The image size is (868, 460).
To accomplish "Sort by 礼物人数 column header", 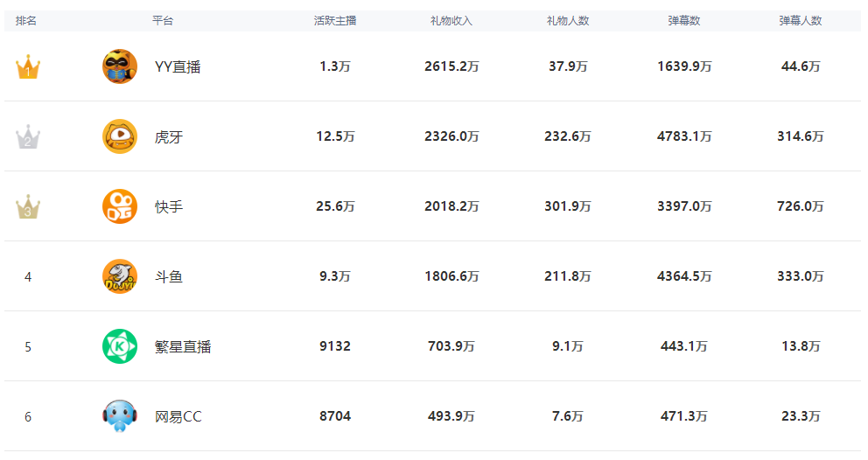I will click(x=568, y=21).
